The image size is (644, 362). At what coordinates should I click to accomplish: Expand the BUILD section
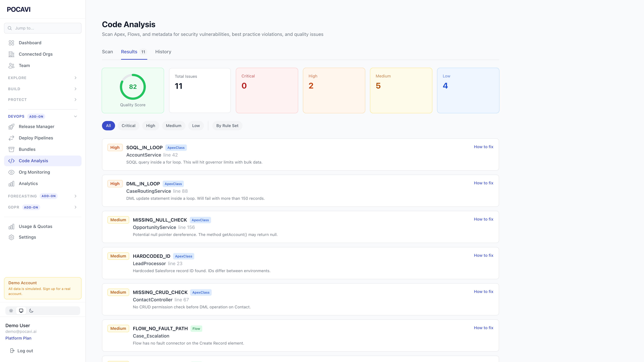click(43, 89)
